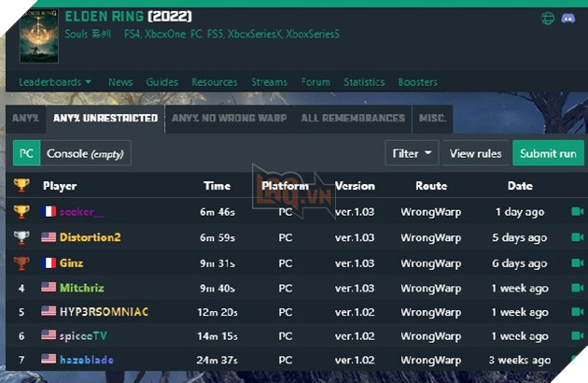Expand the Leaderboards dropdown menu
This screenshot has height=383, width=588.
[55, 82]
